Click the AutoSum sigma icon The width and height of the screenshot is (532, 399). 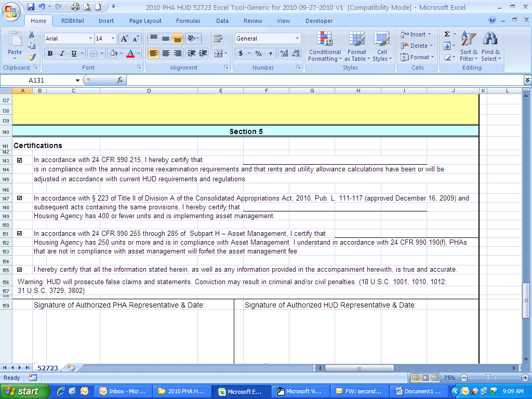click(447, 34)
